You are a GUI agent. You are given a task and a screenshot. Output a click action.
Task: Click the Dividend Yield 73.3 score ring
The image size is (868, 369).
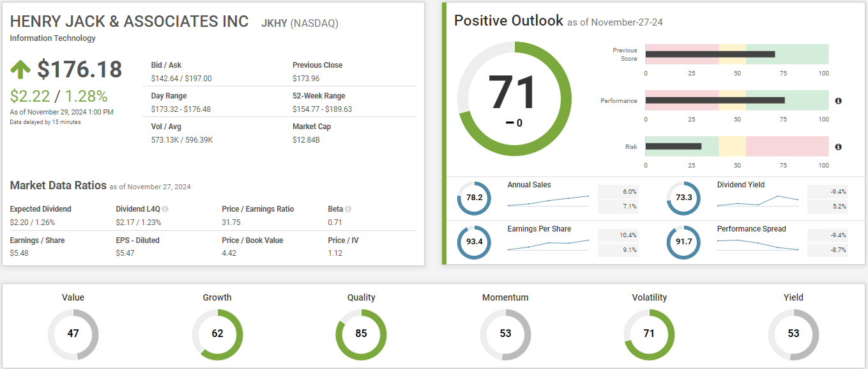click(683, 198)
